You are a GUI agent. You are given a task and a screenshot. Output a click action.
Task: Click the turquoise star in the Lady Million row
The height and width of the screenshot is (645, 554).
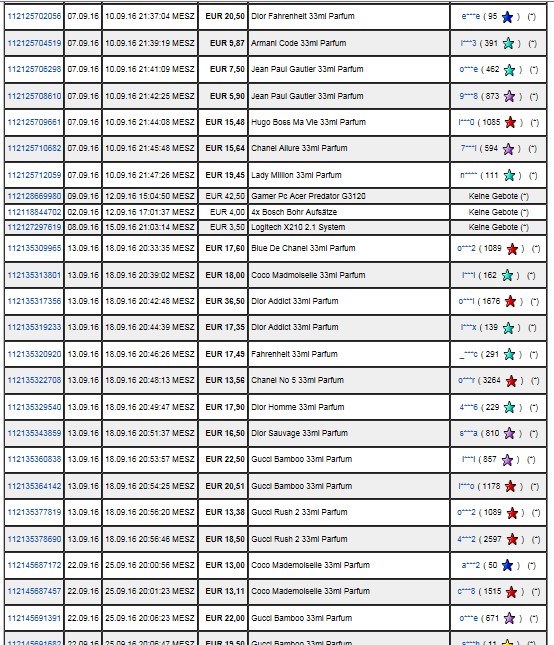click(509, 176)
